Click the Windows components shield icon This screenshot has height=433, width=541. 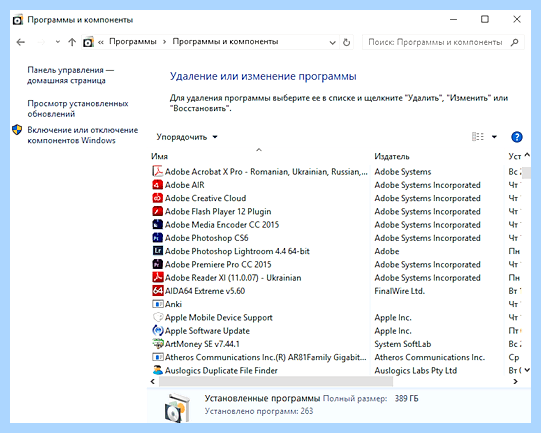(17, 130)
